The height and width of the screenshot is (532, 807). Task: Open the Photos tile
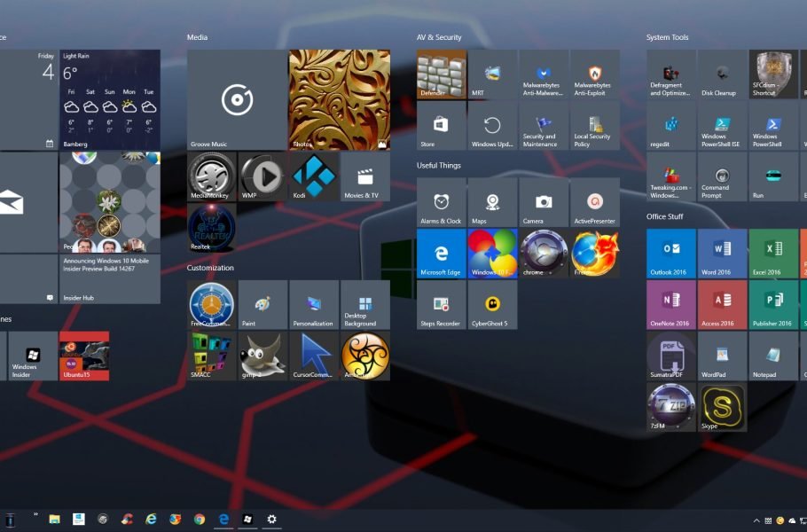point(340,100)
